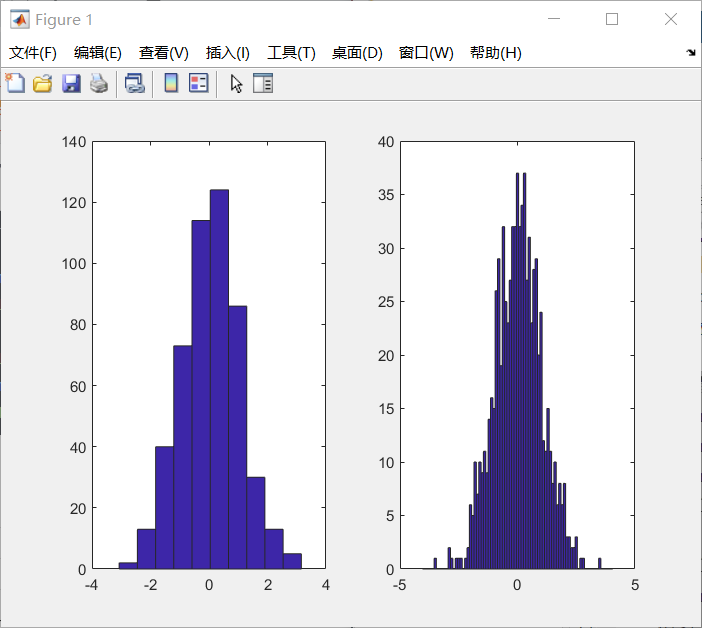
Task: Click the New Figure icon
Action: click(15, 83)
